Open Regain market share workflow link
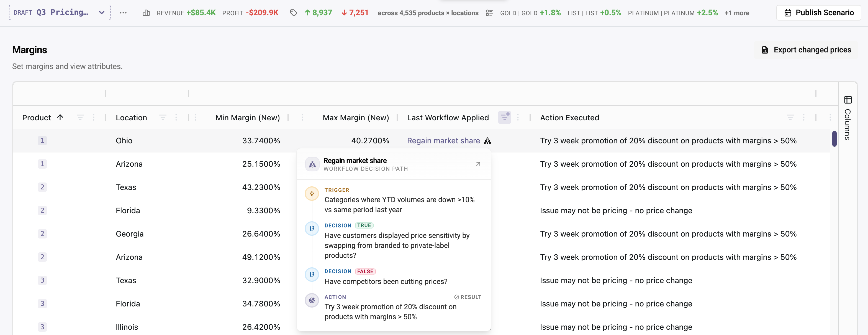This screenshot has width=868, height=335. pos(443,141)
